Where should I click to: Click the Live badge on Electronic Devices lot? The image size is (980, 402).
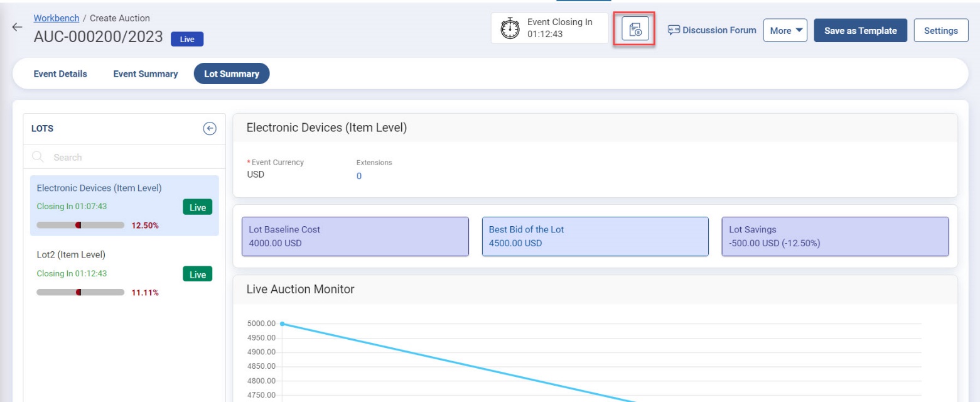tap(197, 207)
